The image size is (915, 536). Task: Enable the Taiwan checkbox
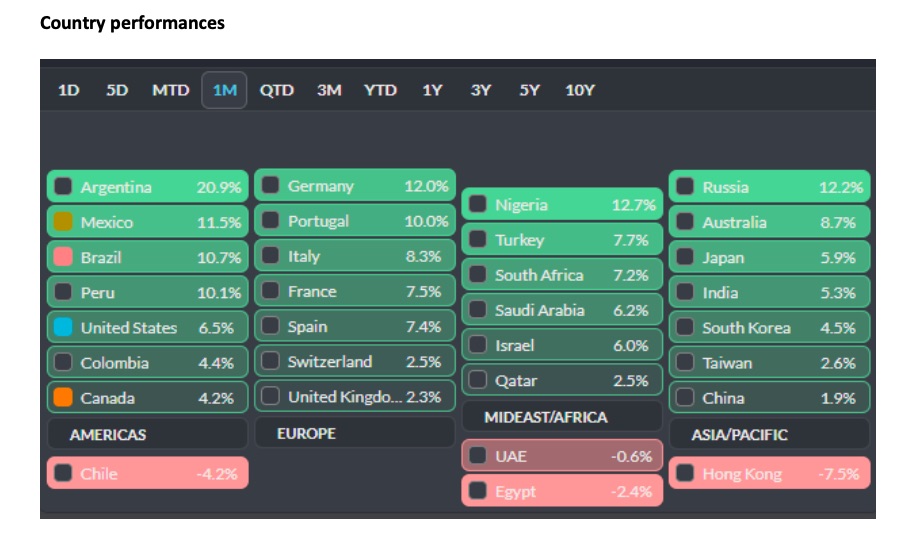(x=685, y=362)
